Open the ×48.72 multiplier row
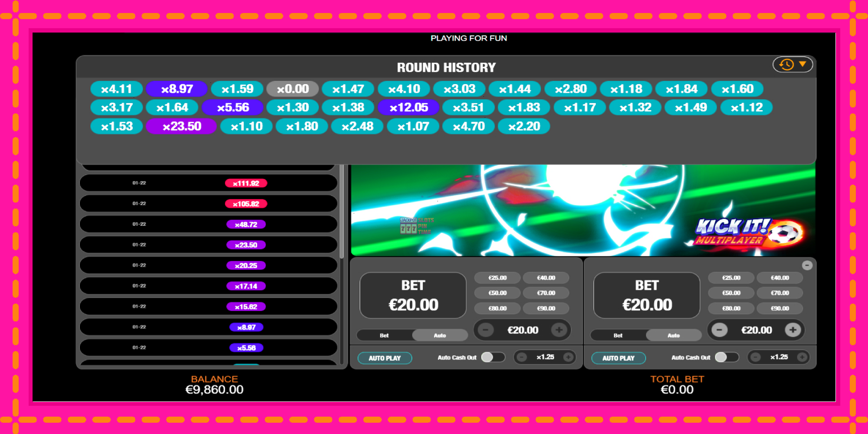The width and height of the screenshot is (868, 434). (208, 224)
